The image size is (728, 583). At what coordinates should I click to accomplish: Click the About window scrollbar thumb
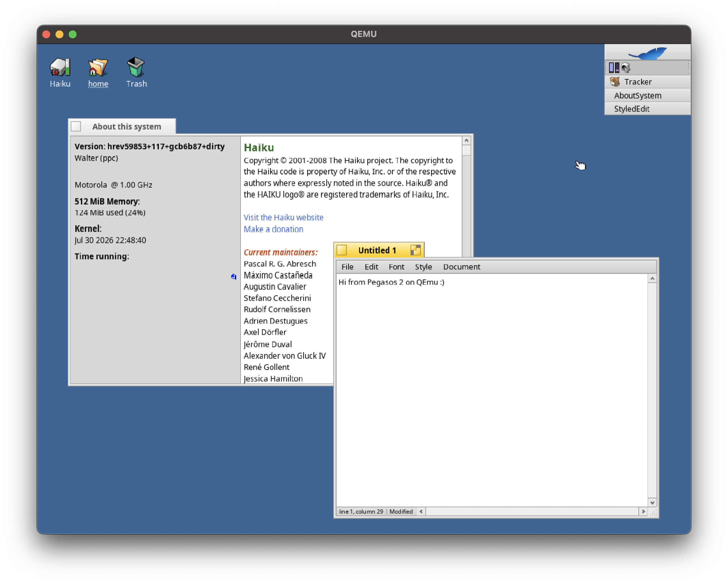466,151
